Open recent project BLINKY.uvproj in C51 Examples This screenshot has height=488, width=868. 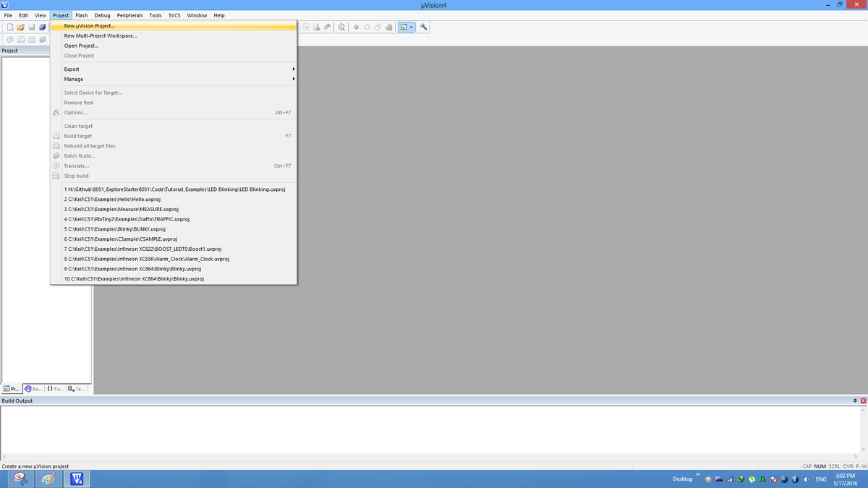174,228
